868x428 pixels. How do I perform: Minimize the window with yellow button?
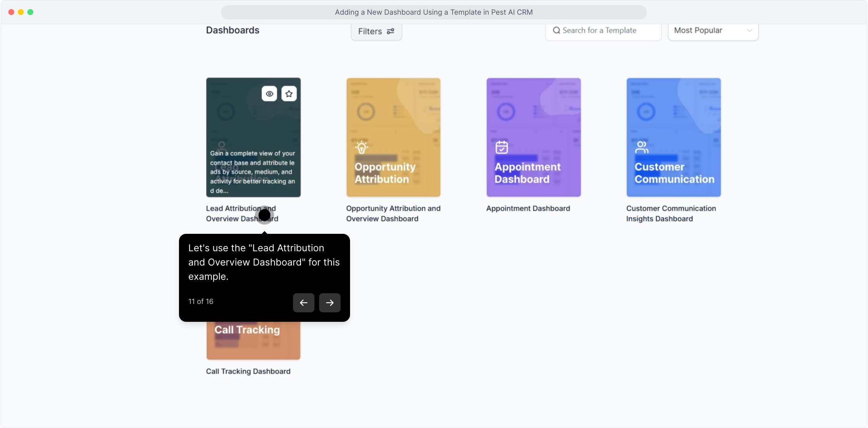point(21,12)
